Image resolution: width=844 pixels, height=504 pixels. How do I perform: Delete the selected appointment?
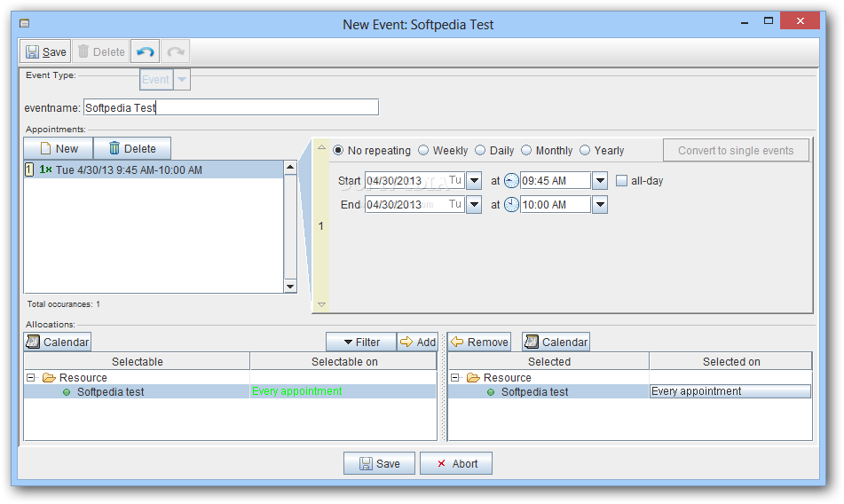(x=132, y=148)
